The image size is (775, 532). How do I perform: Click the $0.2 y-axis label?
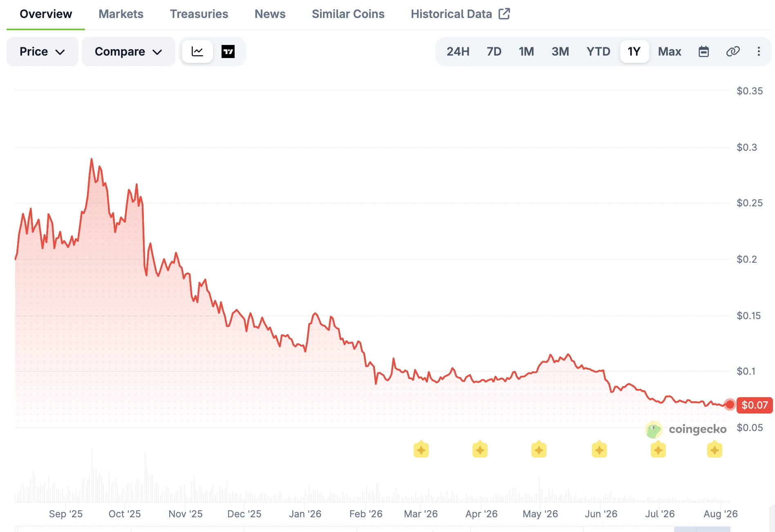747,259
